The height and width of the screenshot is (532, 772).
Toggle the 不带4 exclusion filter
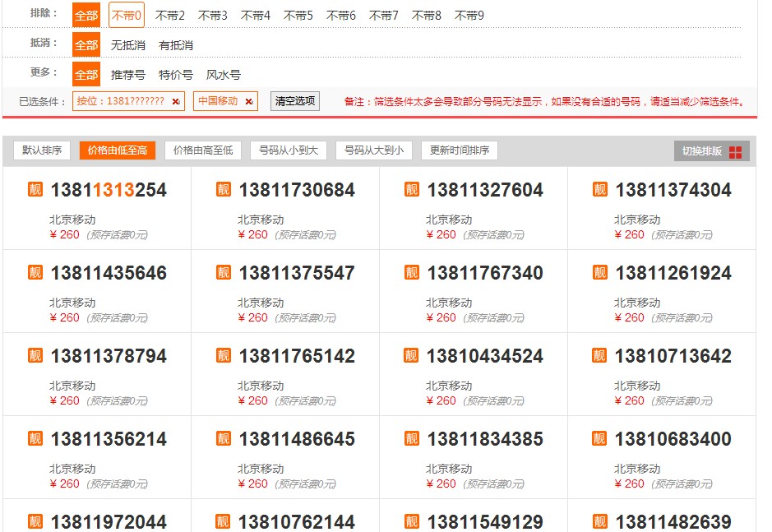[x=256, y=16]
